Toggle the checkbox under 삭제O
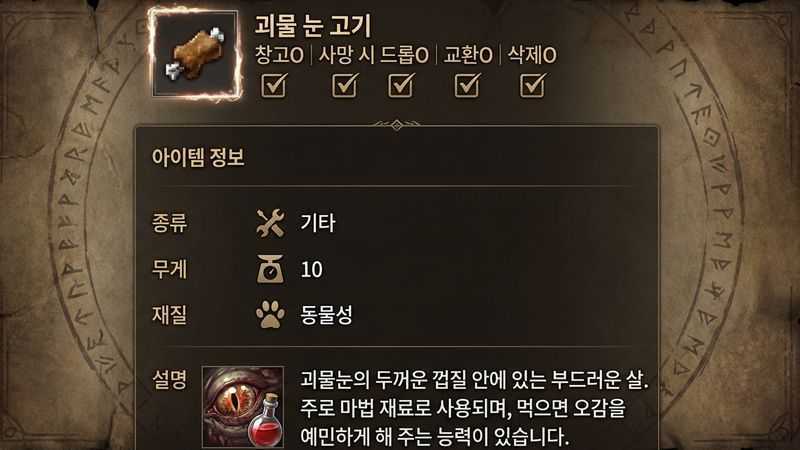Viewport: 800px width, 450px height. point(533,85)
